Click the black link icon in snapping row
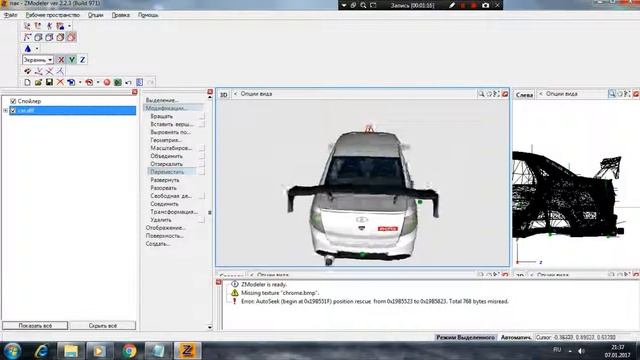This screenshot has height=360, width=640. [x=27, y=71]
